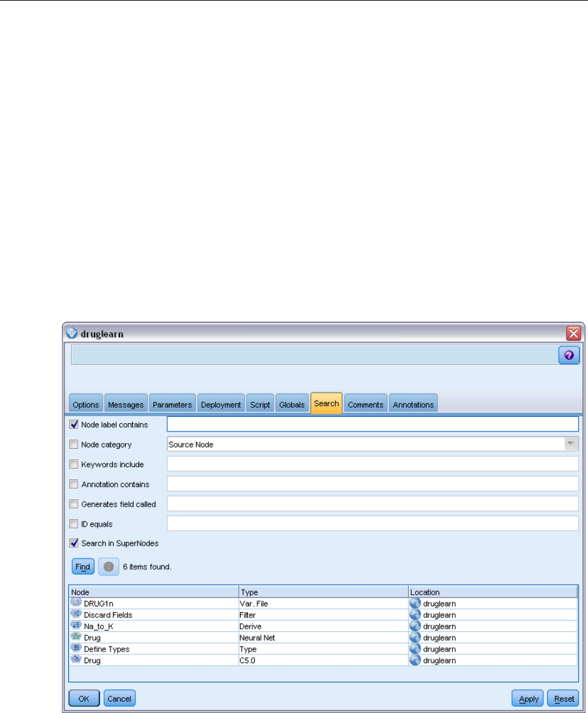Enable the ID equals checkbox

73,524
